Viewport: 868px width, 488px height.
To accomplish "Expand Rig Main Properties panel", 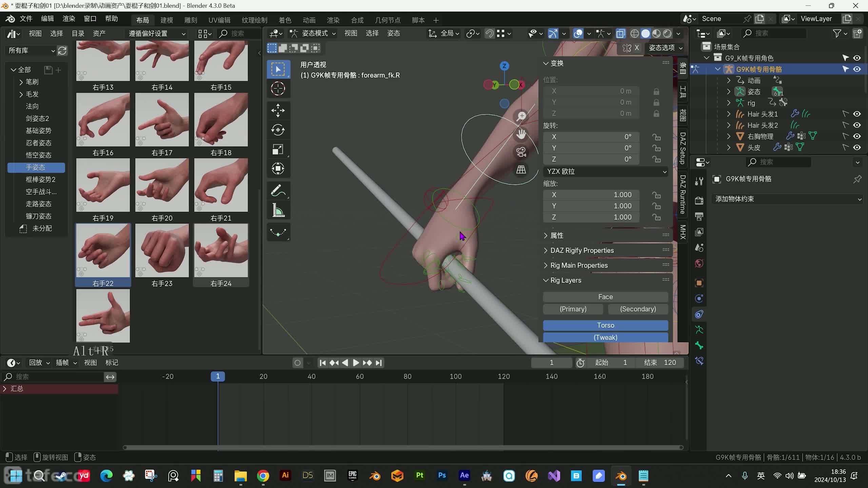I will [x=579, y=265].
